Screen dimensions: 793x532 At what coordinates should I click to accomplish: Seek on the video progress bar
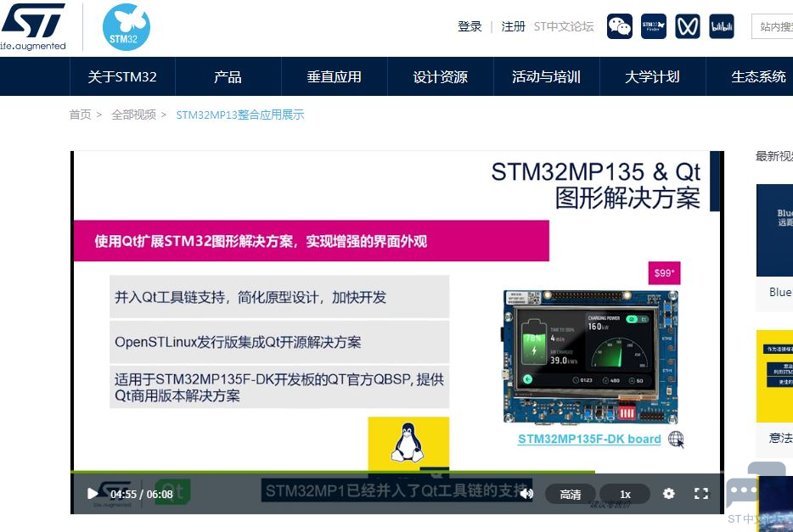[x=397, y=472]
